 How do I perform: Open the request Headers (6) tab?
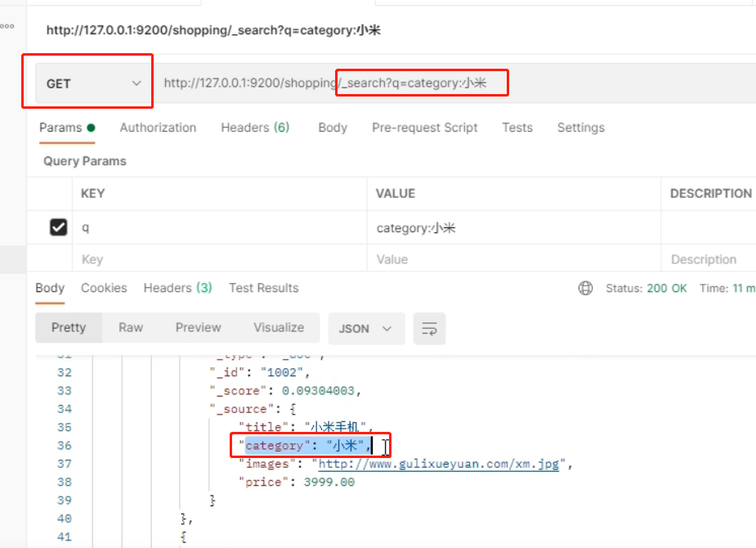coord(255,128)
